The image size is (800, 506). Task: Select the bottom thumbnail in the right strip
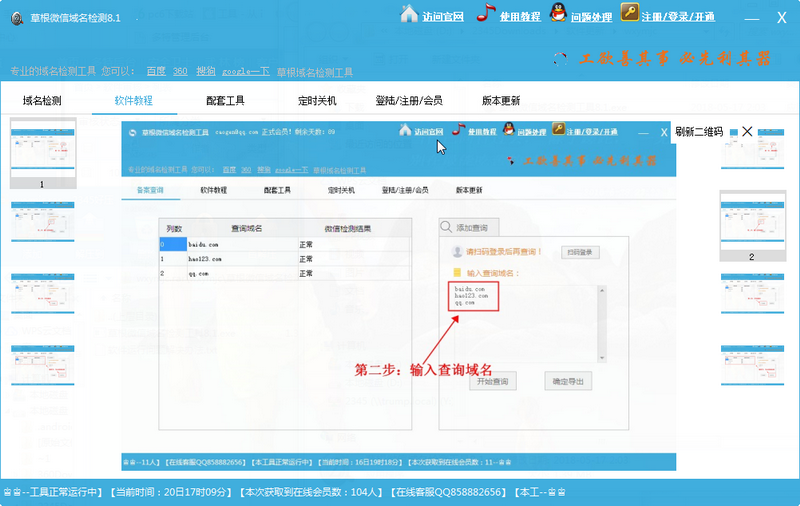753,365
